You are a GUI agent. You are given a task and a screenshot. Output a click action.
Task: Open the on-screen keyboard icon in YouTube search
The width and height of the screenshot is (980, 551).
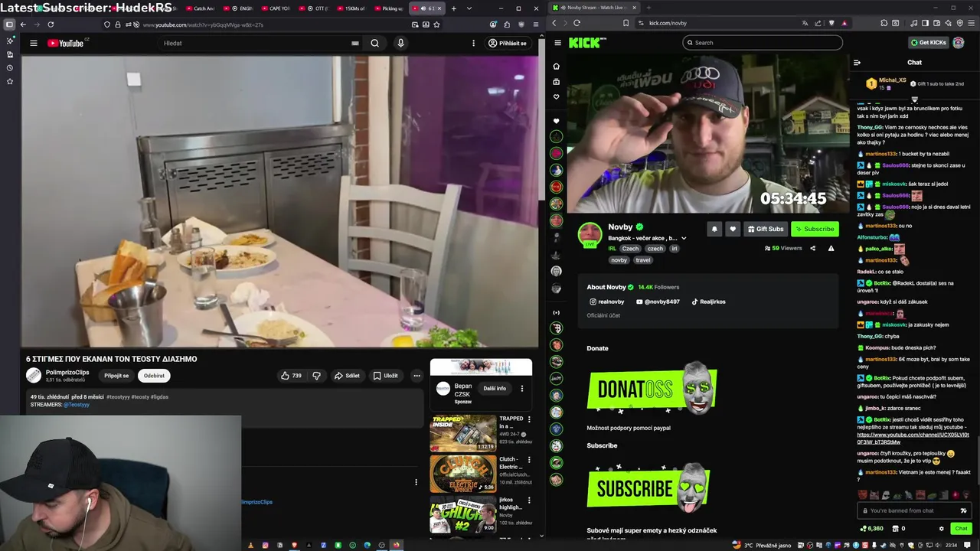[354, 43]
